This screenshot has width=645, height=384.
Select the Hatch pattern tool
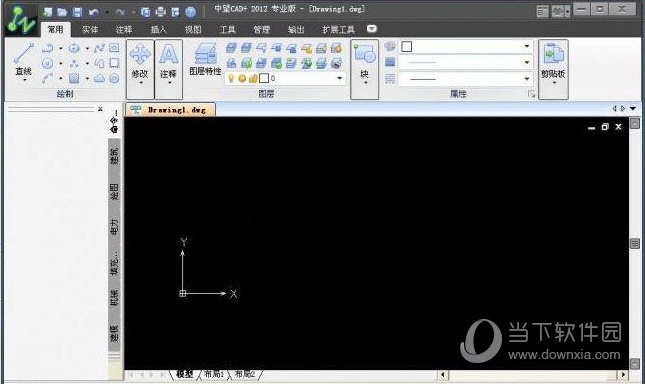74,78
